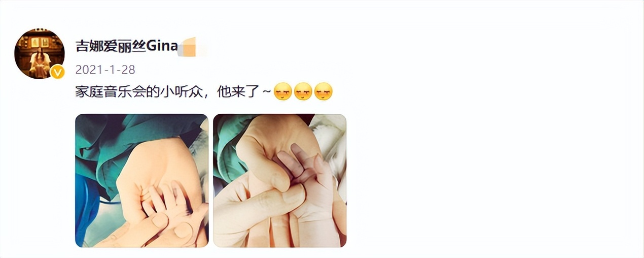This screenshot has height=258, width=644.
Task: Open the profile avatar of 吉娜爱丽丝Gina
Action: coord(40,54)
